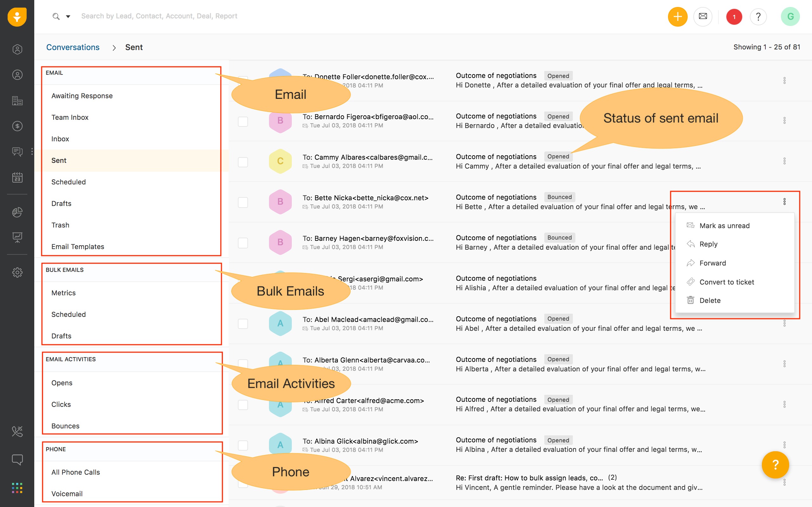Select checkbox for Bette Nicka email

243,202
